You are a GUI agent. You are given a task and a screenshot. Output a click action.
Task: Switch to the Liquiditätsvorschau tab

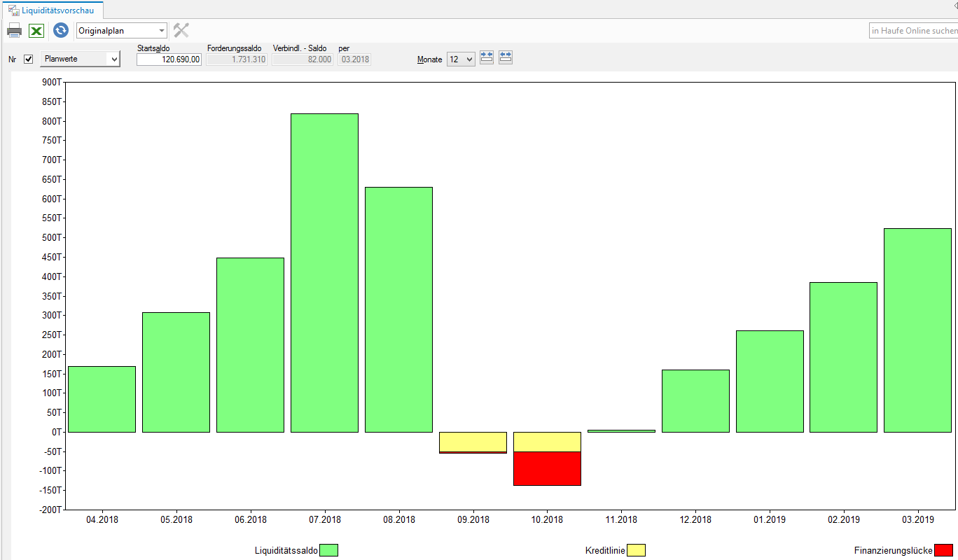tap(57, 10)
